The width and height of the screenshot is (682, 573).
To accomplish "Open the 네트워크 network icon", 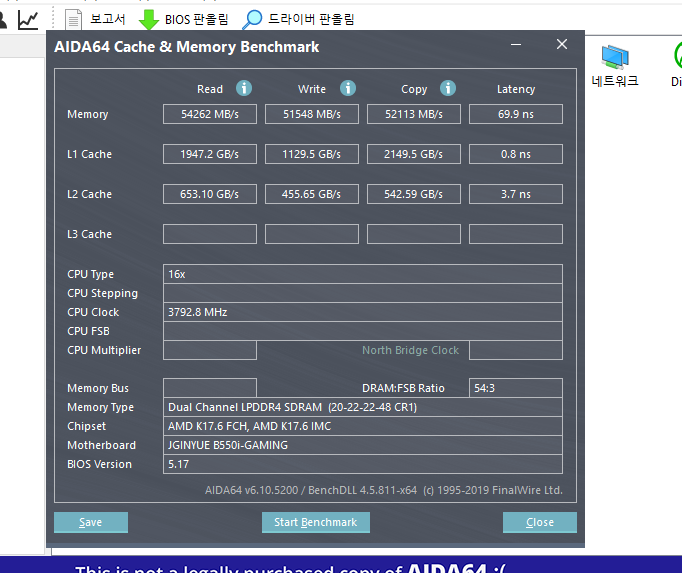I will (615, 66).
